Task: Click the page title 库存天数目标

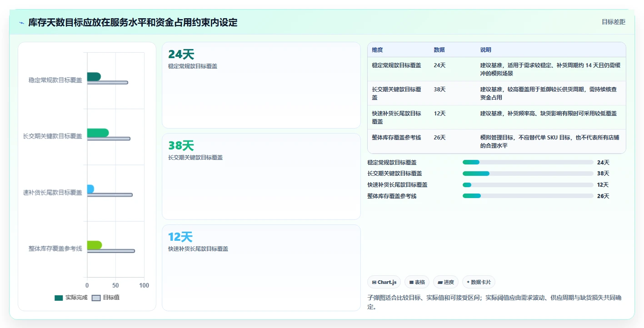Action: click(x=133, y=22)
